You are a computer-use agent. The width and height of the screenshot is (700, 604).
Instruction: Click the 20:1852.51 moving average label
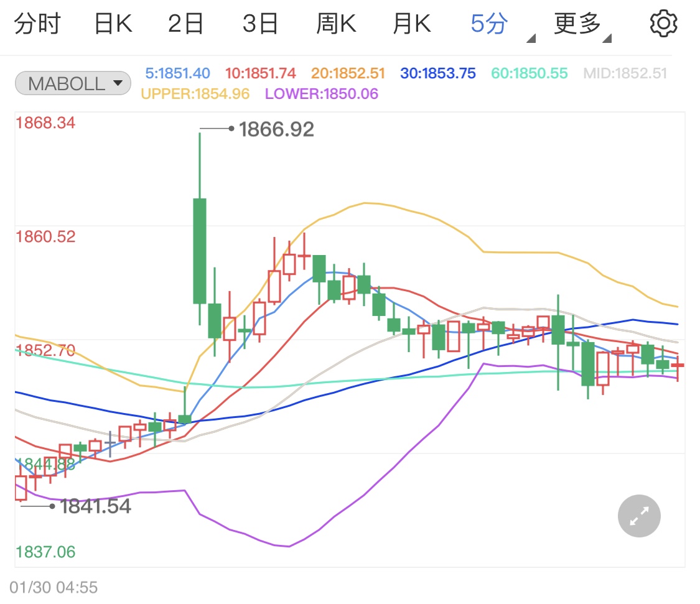[x=348, y=73]
